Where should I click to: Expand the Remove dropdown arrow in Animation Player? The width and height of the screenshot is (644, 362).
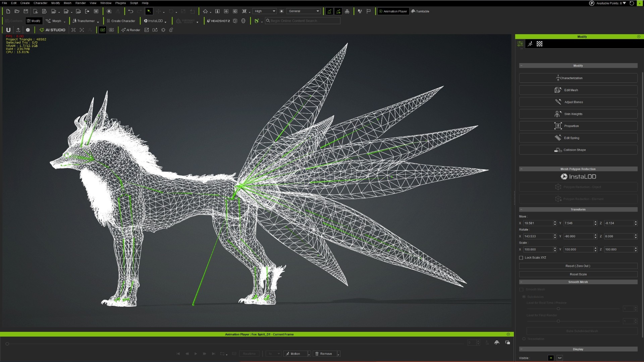pos(338,354)
